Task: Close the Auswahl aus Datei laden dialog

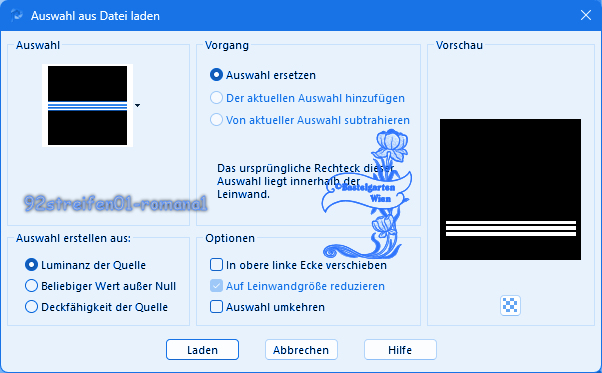Action: pyautogui.click(x=585, y=15)
